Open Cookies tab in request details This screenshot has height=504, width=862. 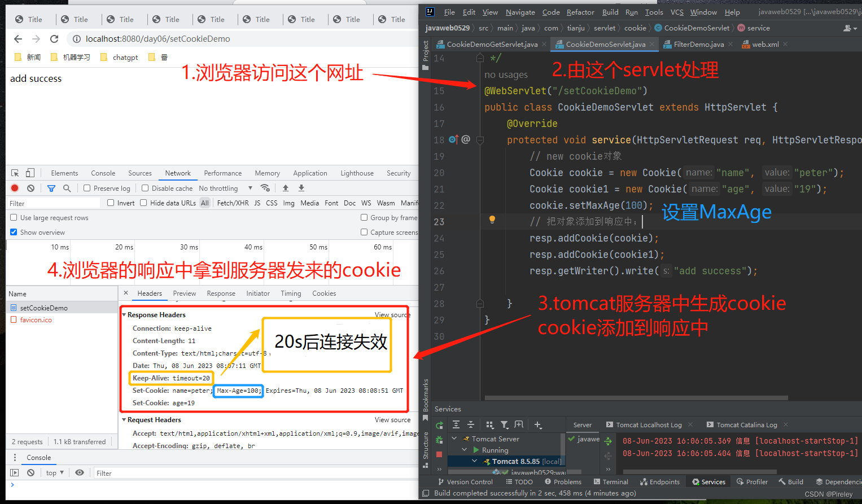point(324,293)
